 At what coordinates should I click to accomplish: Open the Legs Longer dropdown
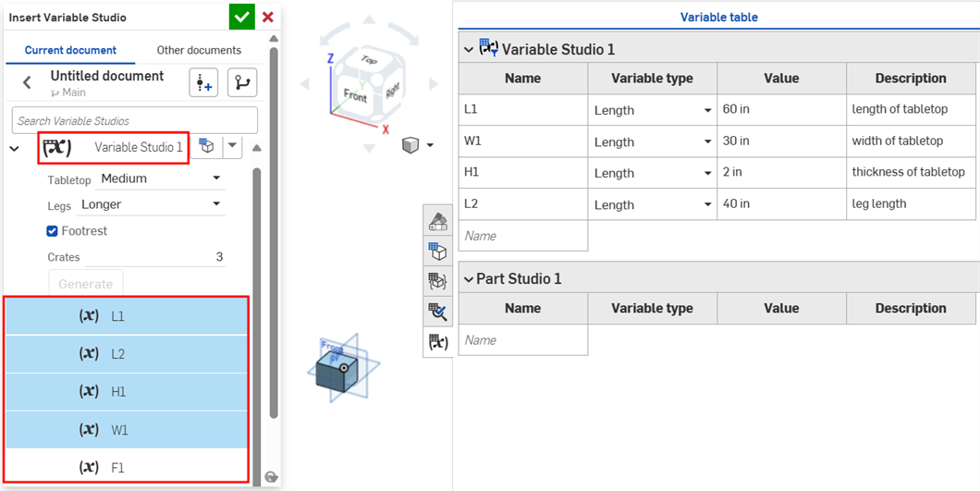point(152,204)
